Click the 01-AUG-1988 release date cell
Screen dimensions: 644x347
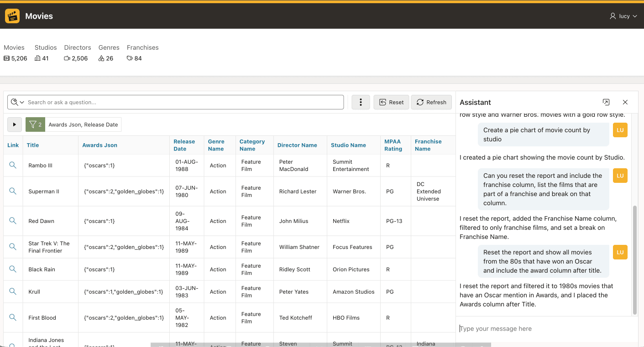(x=186, y=166)
